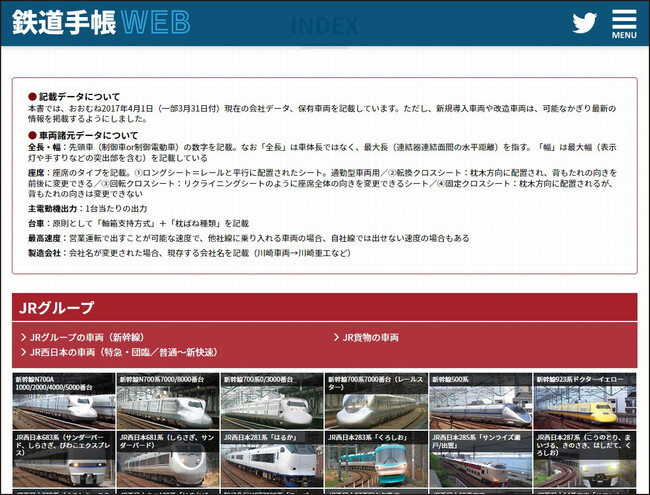View the JR西日本285系「サンライズ瀬戸/出雲」 thumbnail

coord(479,462)
